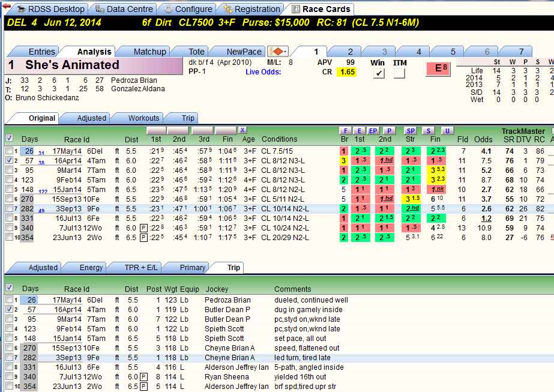Screen dimensions: 554x392
Task: Click the SP filter button
Action: pos(410,131)
